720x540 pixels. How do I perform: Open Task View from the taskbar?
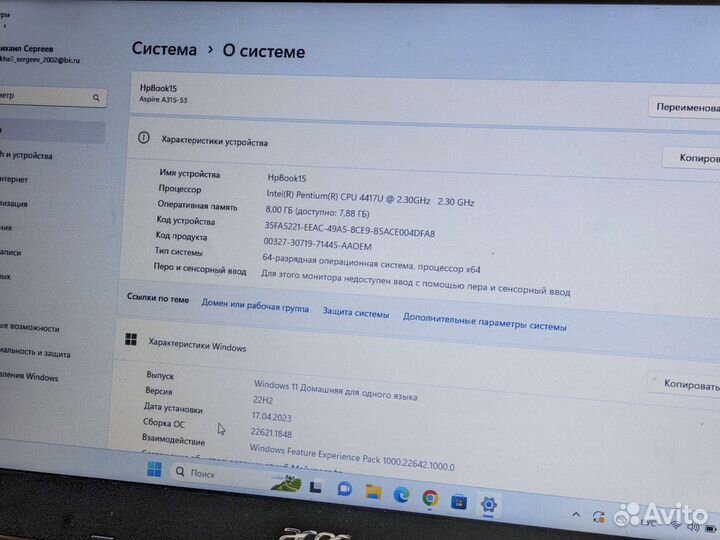(315, 486)
